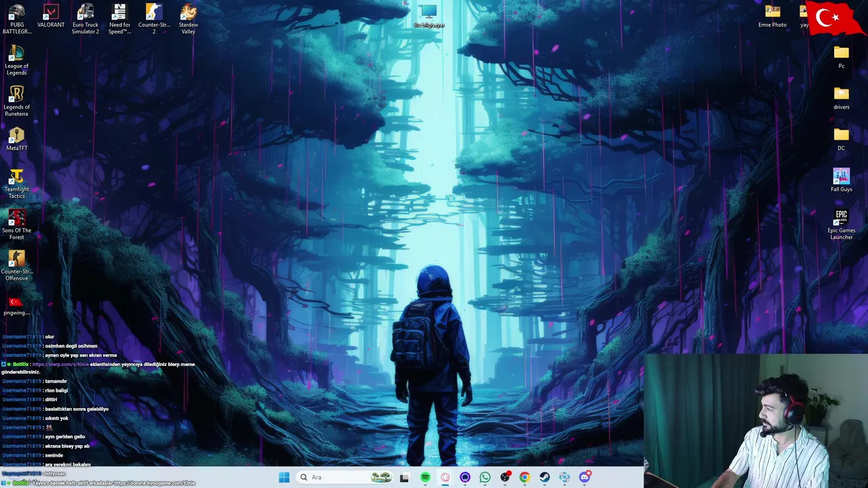Image resolution: width=868 pixels, height=488 pixels.
Task: Open WhatsApp from the taskbar
Action: pos(485,477)
